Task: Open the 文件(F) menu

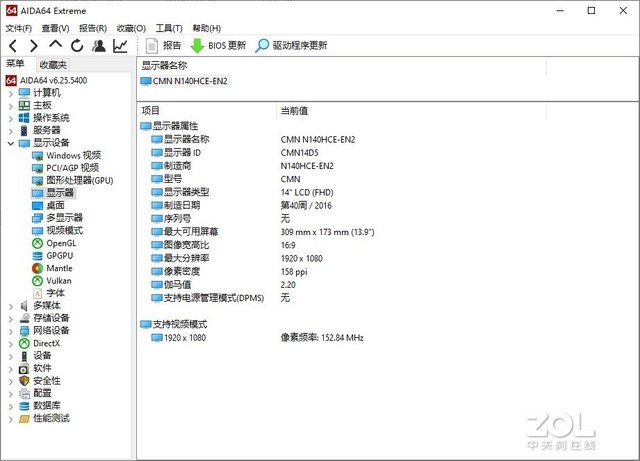Action: click(18, 28)
